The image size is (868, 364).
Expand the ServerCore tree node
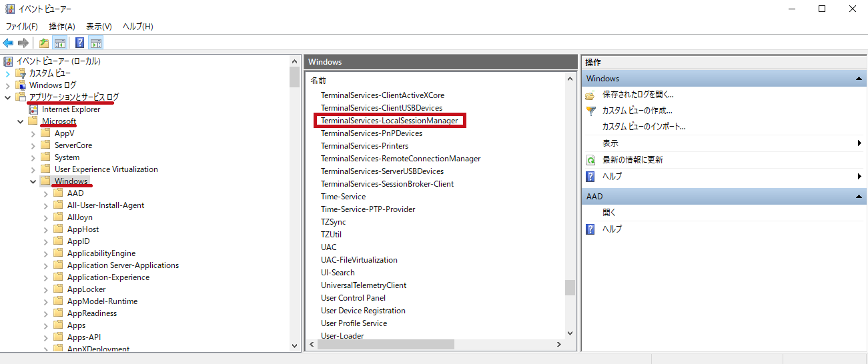pos(33,145)
